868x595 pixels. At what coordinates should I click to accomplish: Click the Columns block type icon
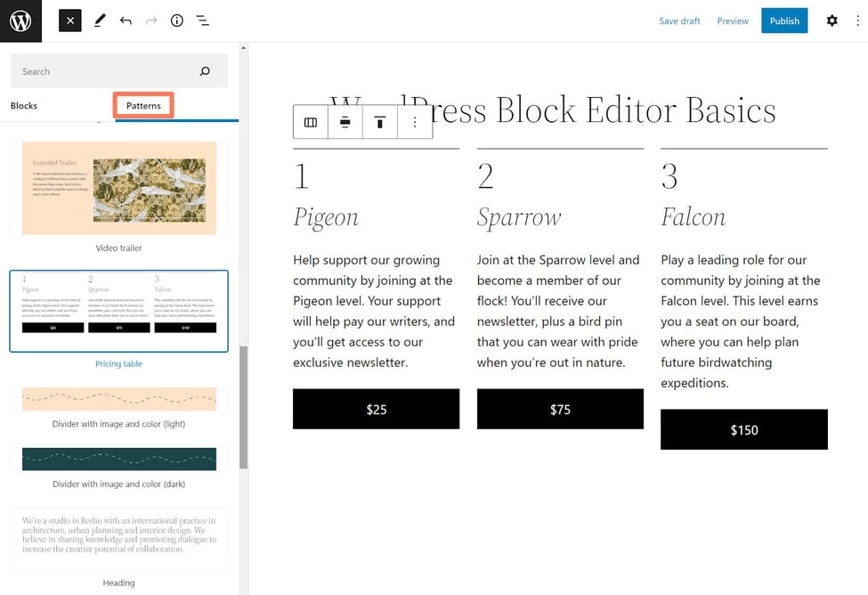(x=311, y=122)
